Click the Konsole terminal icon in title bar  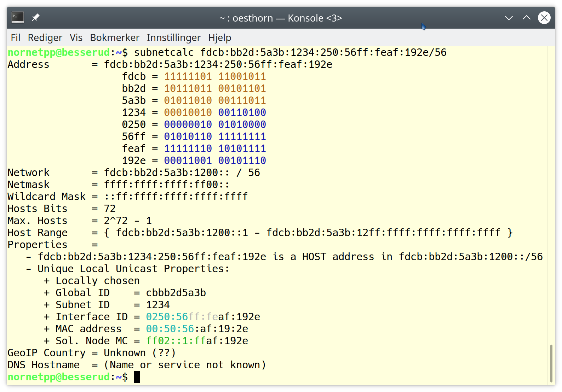(x=18, y=17)
